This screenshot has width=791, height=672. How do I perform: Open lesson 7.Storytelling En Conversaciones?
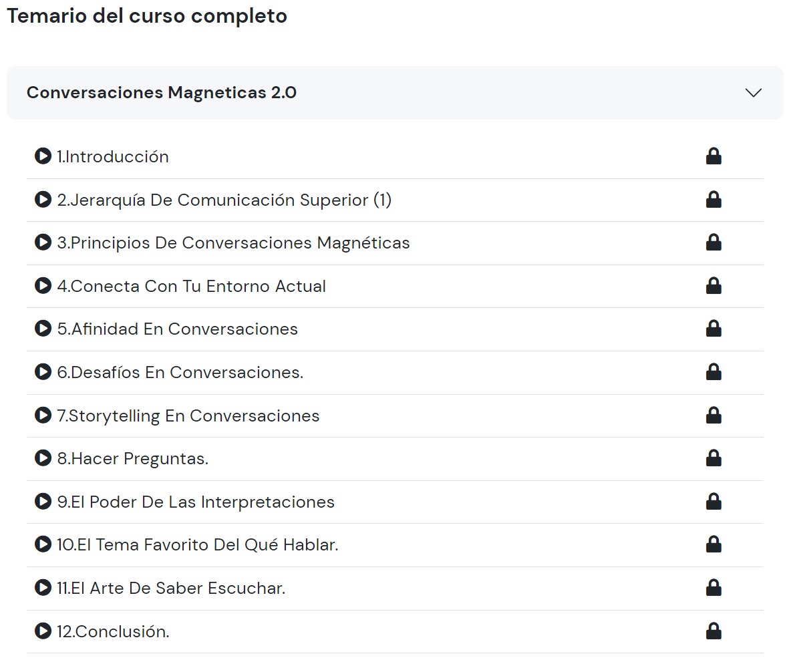click(x=188, y=415)
